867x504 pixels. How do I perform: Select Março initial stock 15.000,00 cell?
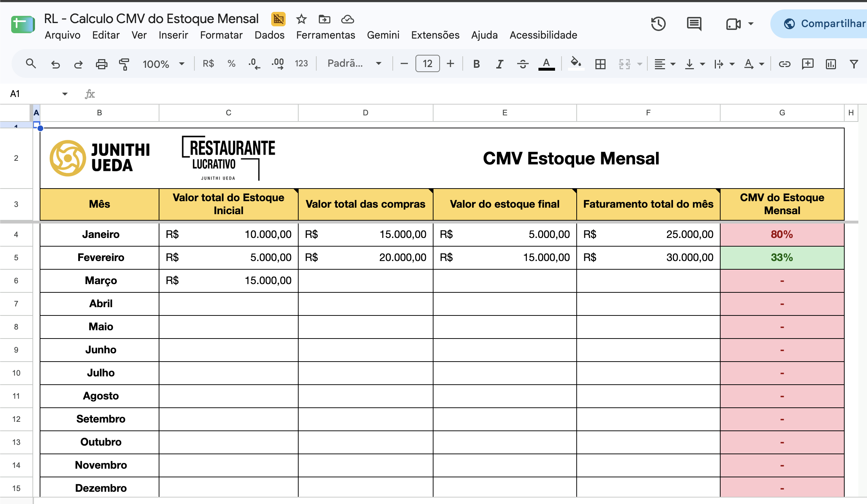tap(229, 281)
